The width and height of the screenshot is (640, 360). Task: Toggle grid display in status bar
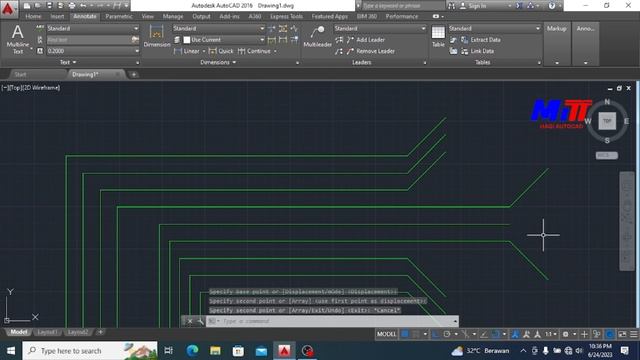tap(405, 334)
